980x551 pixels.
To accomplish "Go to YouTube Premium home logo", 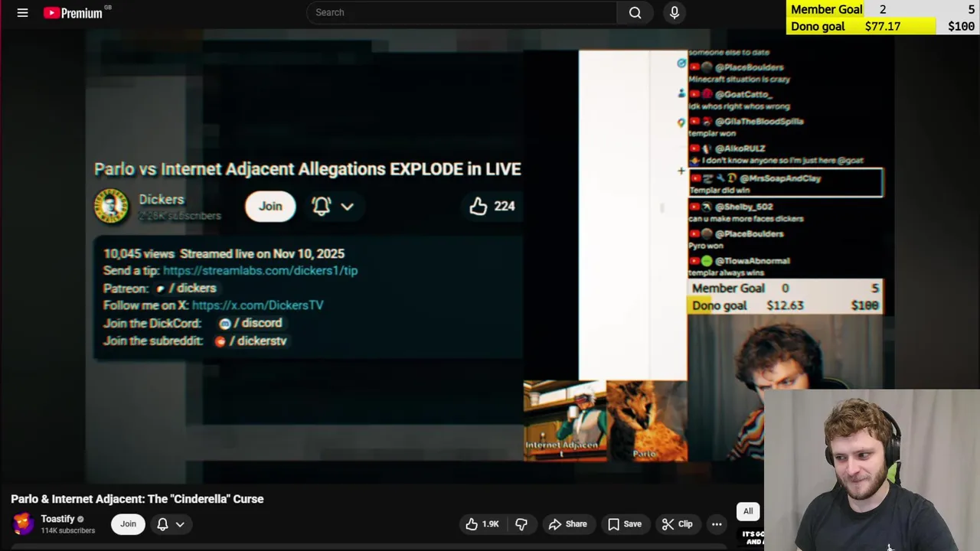I will (73, 12).
